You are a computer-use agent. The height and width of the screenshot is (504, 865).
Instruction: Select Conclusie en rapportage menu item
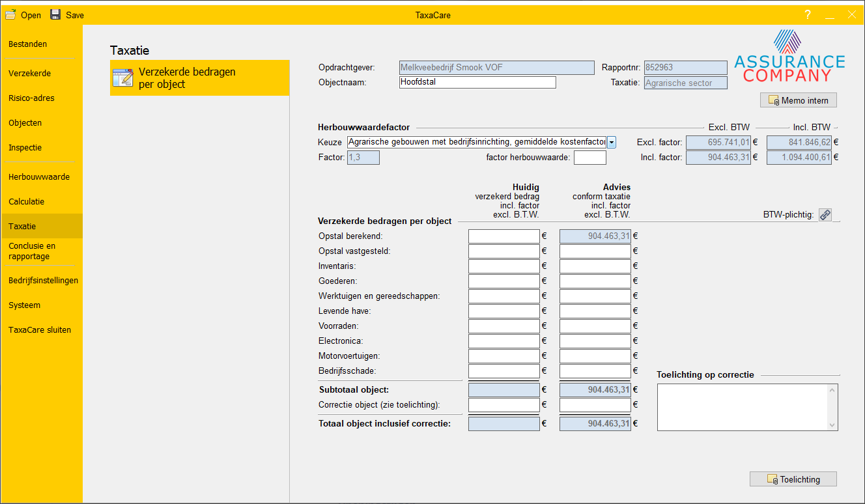tap(32, 251)
